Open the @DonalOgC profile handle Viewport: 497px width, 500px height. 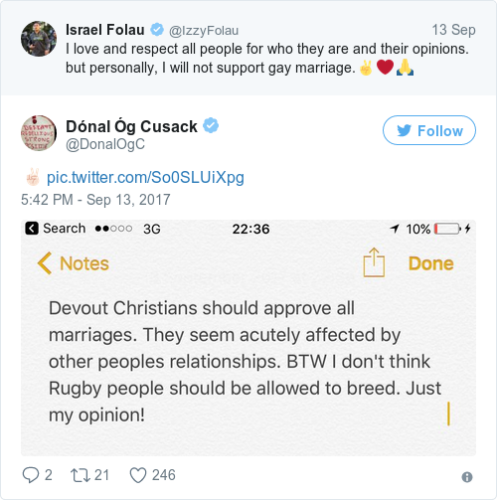pos(105,144)
